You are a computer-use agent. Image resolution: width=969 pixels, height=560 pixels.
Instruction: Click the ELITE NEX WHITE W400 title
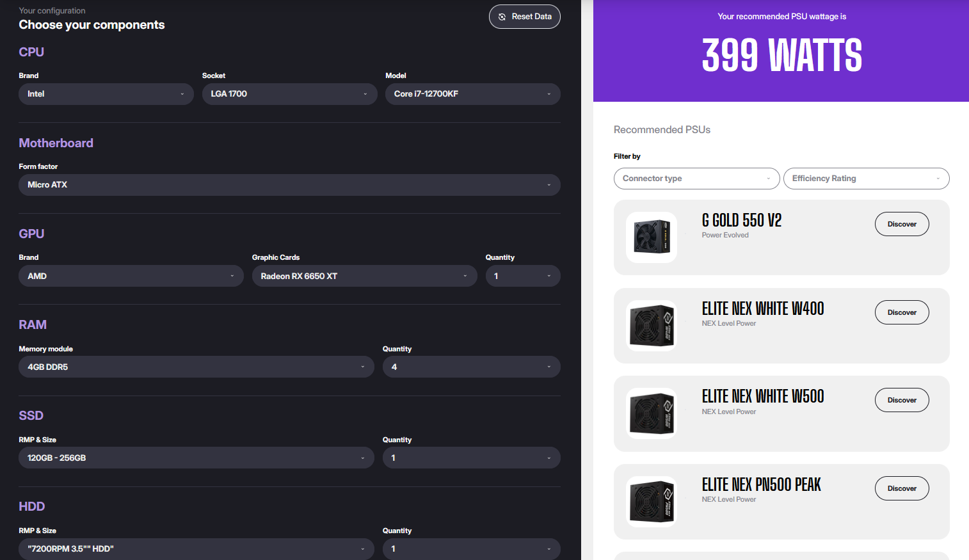(763, 309)
